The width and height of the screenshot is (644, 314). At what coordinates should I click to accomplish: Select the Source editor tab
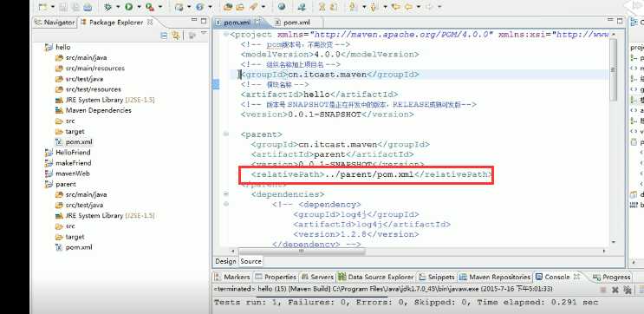(250, 261)
